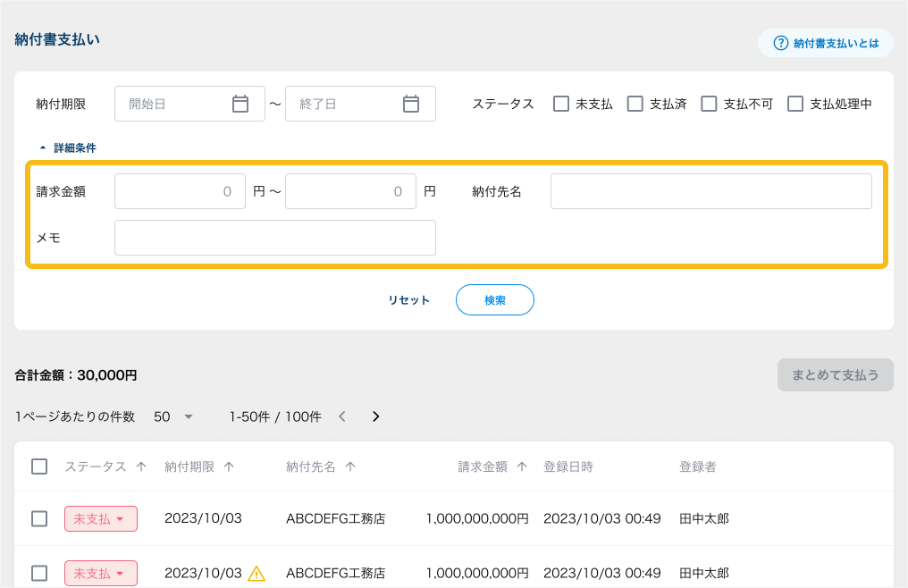This screenshot has width=908, height=588.
Task: Sort by 納付期限 column header arrow
Action: (x=229, y=466)
